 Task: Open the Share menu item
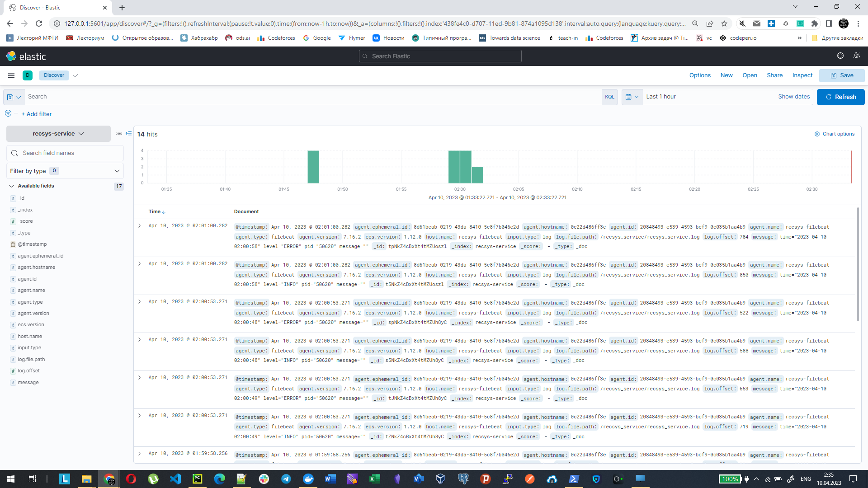tap(774, 75)
